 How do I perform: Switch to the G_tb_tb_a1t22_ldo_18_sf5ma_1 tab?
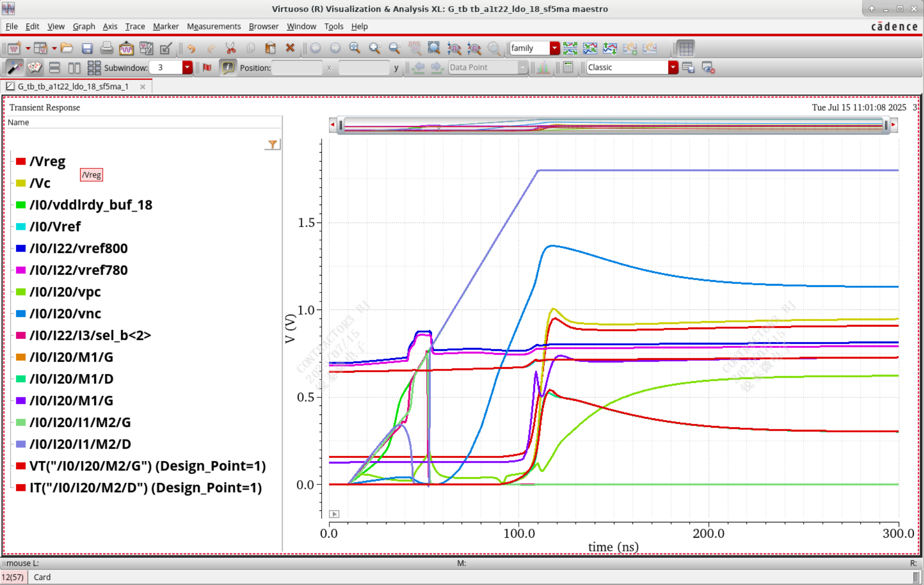[73, 87]
